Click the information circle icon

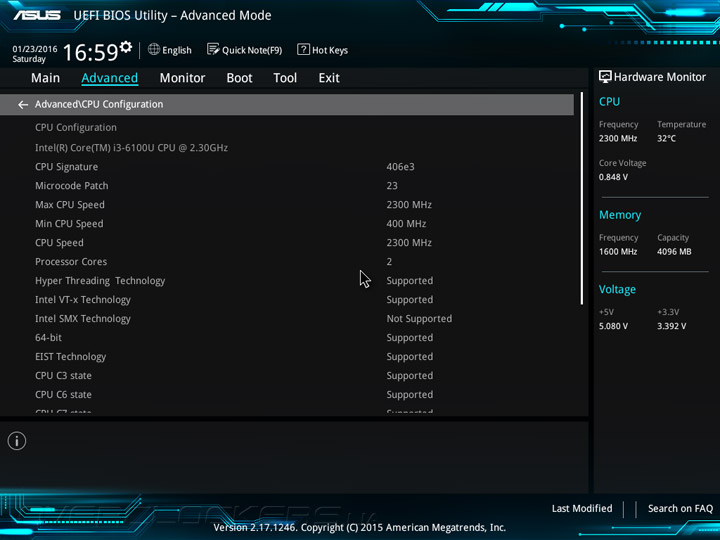click(x=17, y=441)
